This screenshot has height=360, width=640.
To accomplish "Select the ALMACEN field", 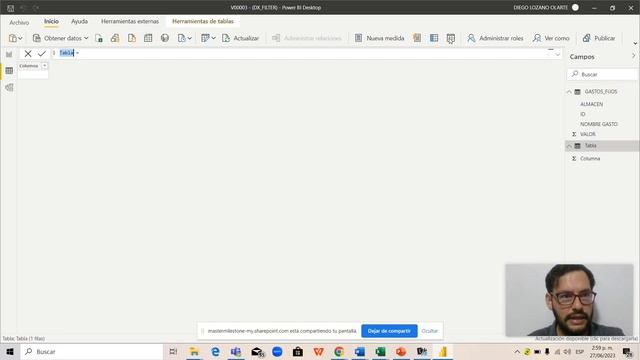I will (591, 104).
